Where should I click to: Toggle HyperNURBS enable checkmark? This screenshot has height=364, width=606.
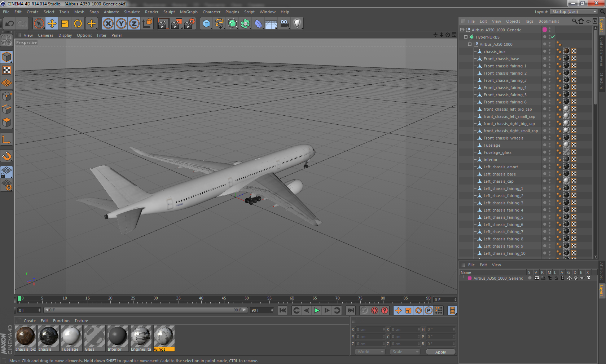click(x=553, y=37)
